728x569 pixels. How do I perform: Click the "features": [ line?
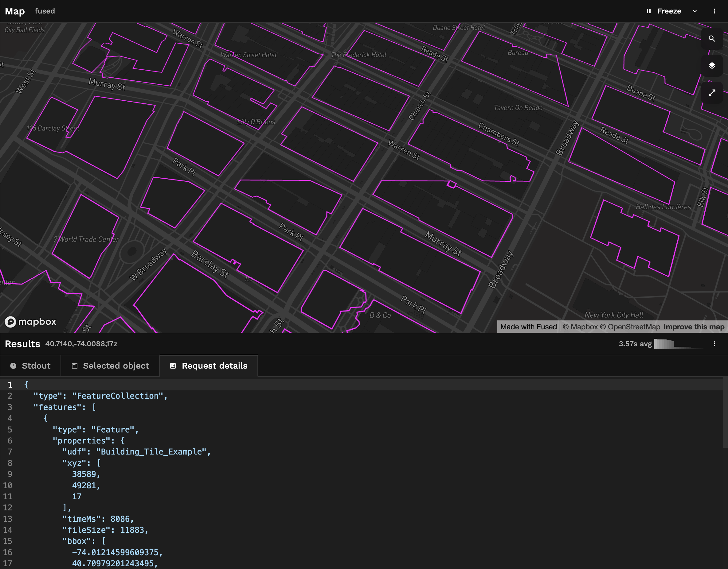pyautogui.click(x=65, y=407)
